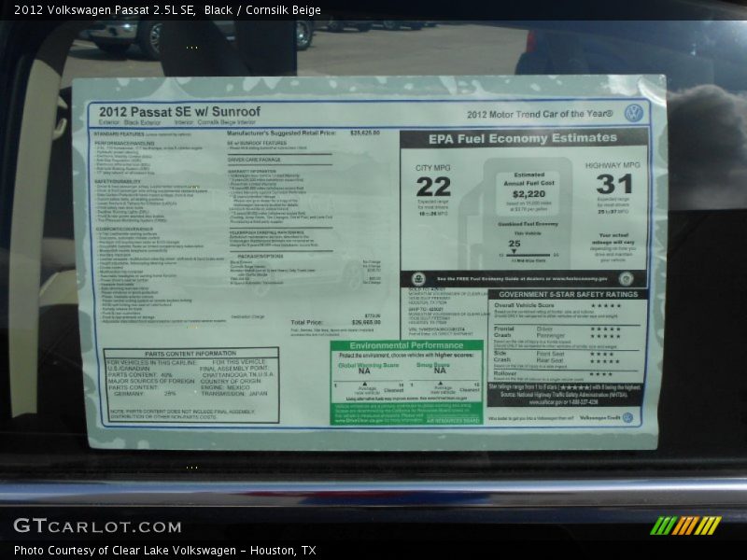Click the 'Parts Content Information' heading
The width and height of the screenshot is (747, 560).
190,354
